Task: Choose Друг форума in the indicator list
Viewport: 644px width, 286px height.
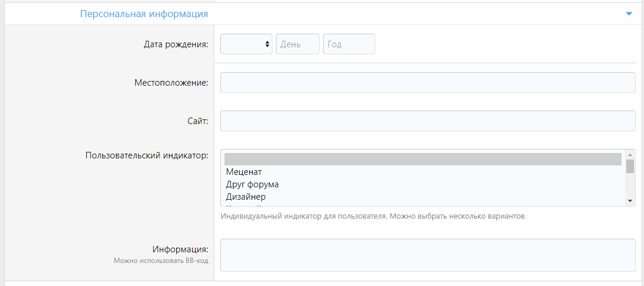Action: click(x=252, y=184)
